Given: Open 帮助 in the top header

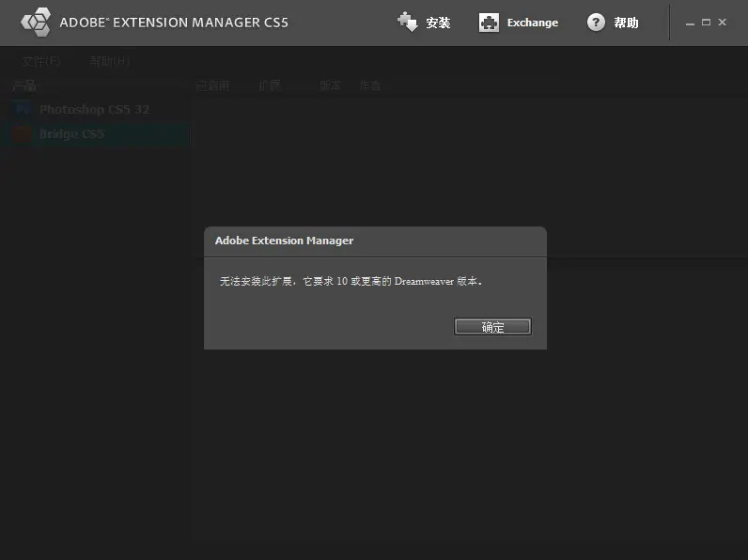Looking at the screenshot, I should click(x=626, y=23).
